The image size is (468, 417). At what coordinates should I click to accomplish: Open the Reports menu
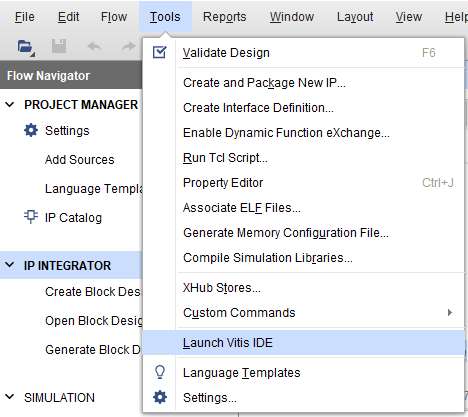[225, 17]
